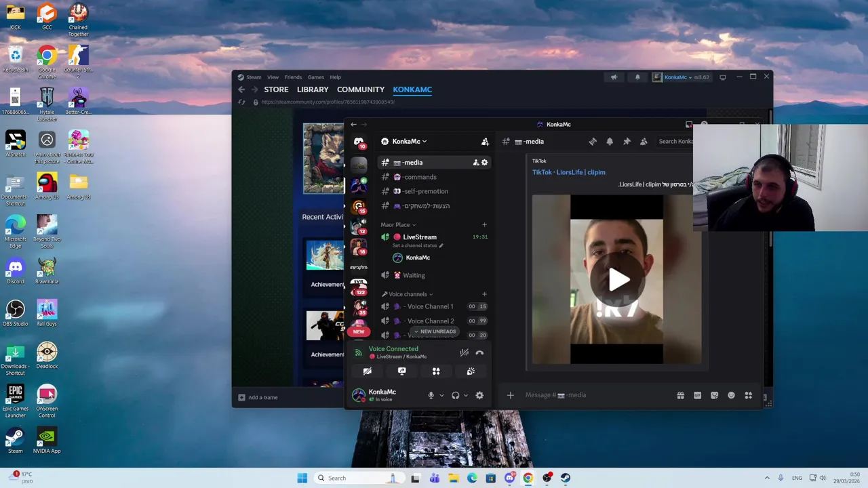Open Steam notifications bell
The height and width of the screenshot is (488, 868).
point(637,77)
